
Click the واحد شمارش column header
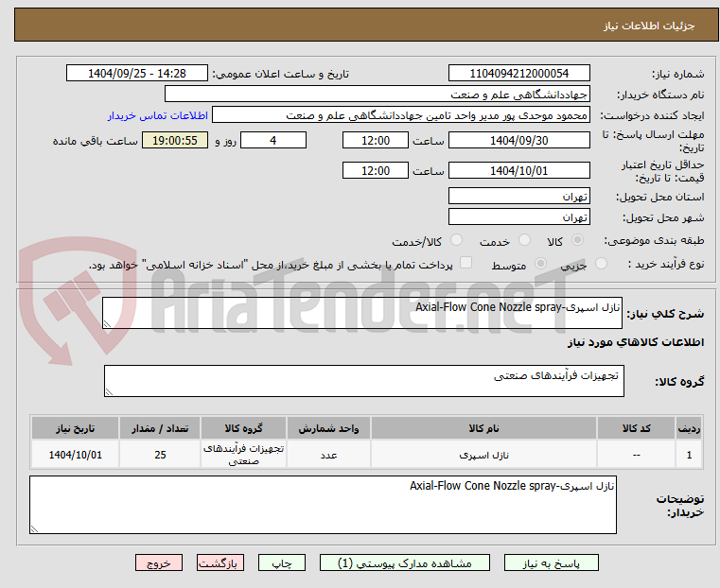point(328,428)
